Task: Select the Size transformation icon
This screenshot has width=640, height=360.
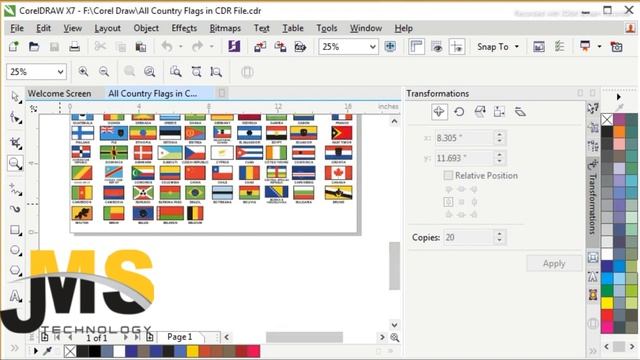Action: pyautogui.click(x=499, y=111)
